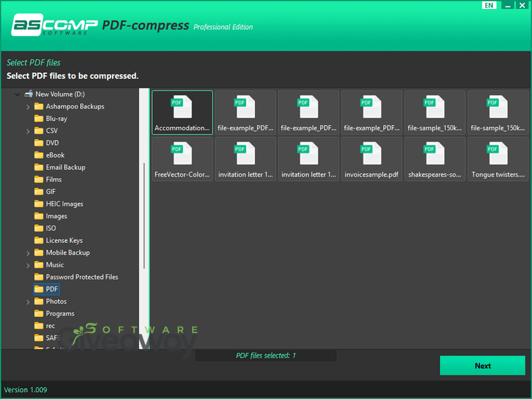The image size is (532, 399).
Task: Open the DVD folder label
Action: coord(53,143)
